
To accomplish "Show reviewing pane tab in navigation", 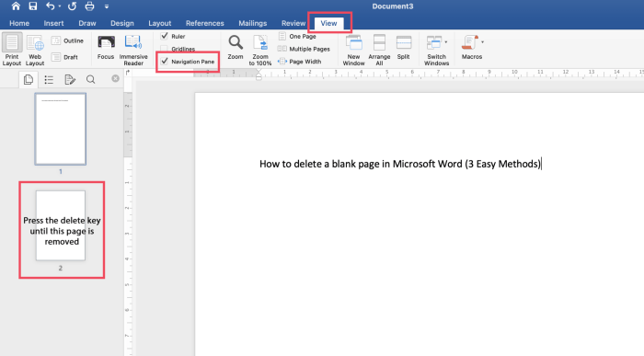I will pyautogui.click(x=70, y=80).
